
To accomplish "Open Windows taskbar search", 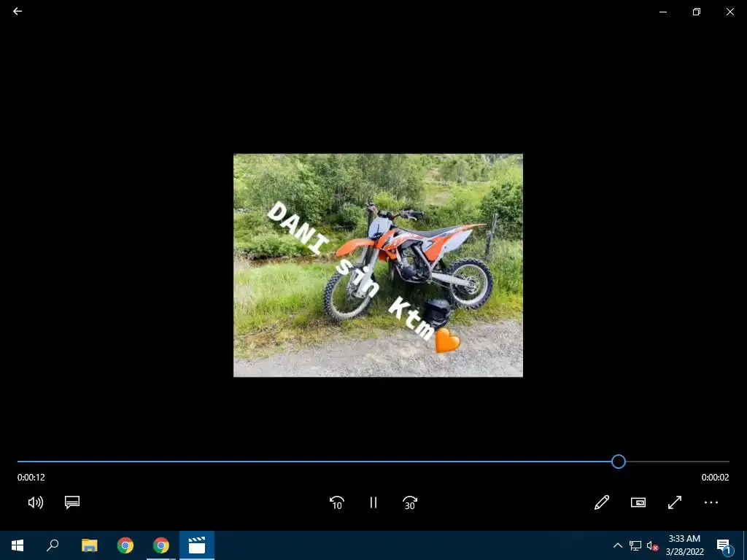I will click(x=53, y=545).
